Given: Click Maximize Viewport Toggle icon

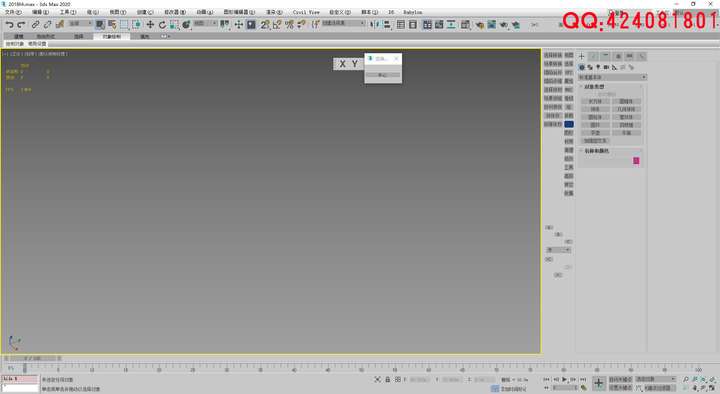Looking at the screenshot, I should click(x=712, y=388).
